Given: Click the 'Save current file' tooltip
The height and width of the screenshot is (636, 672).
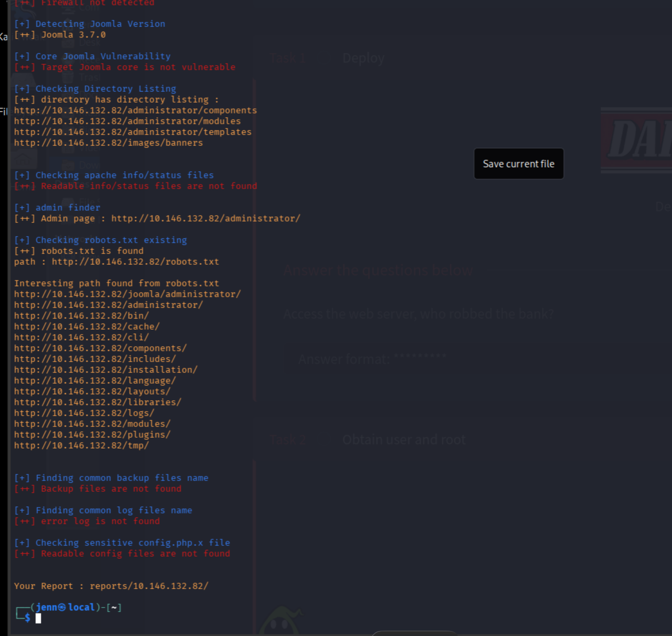Looking at the screenshot, I should pos(519,164).
